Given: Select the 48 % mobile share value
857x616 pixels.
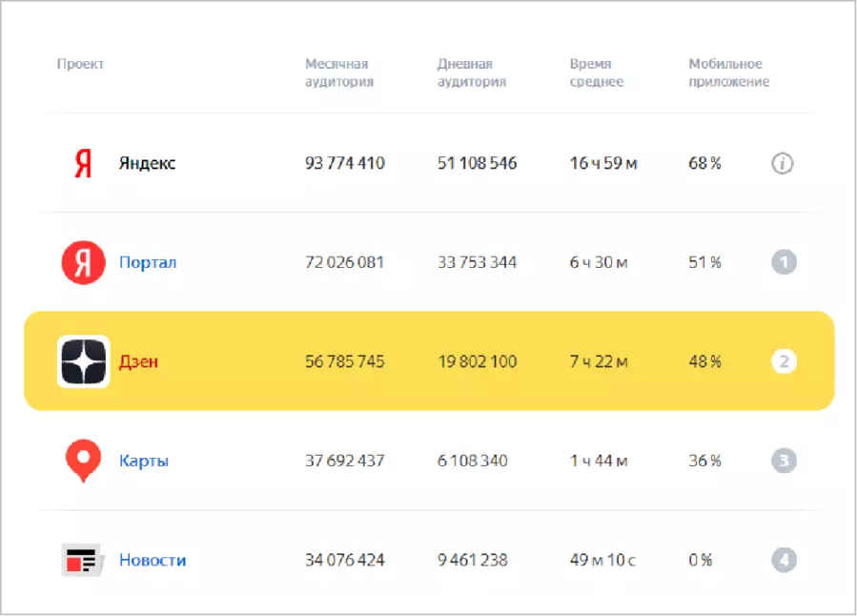Looking at the screenshot, I should [x=704, y=361].
